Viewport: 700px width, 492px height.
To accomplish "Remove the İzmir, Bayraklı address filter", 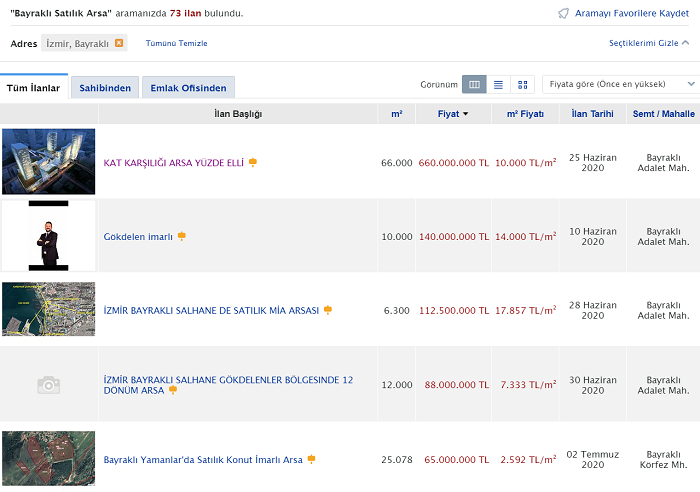I will click(x=119, y=43).
